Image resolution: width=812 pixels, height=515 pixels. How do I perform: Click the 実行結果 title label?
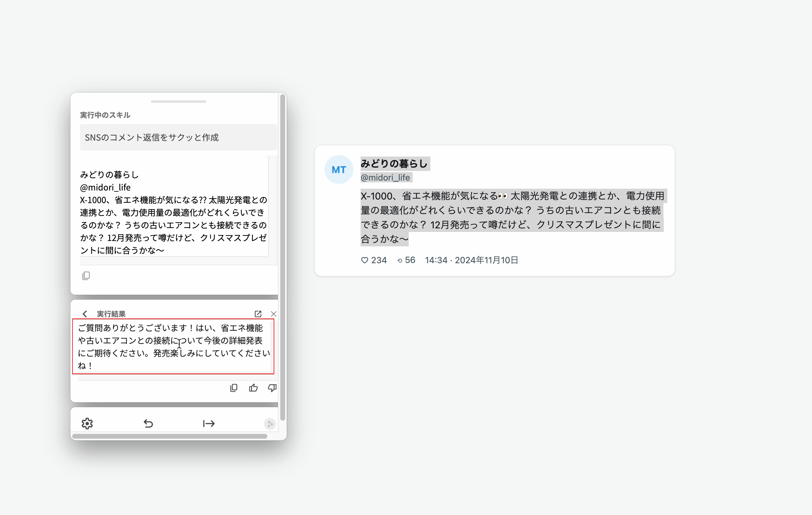coord(111,314)
